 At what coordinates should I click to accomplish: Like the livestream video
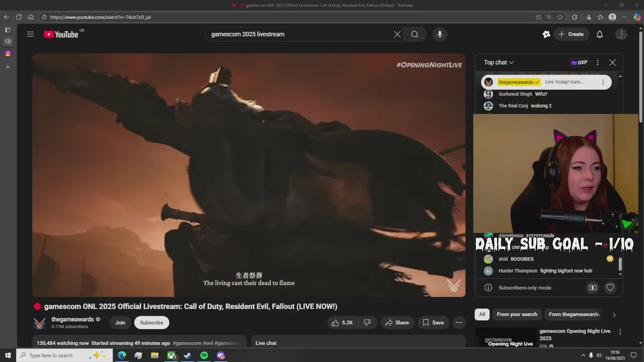(342, 323)
